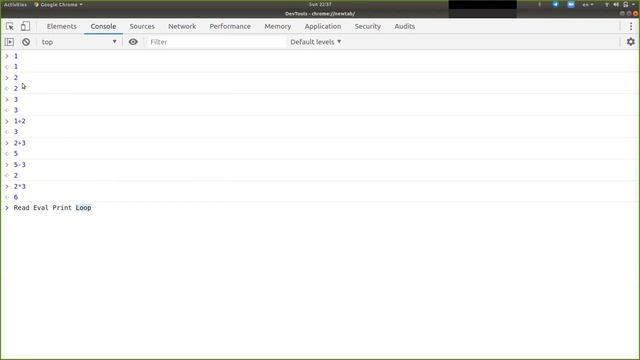The image size is (640, 360).
Task: Open the 'top' JavaScript context dropdown
Action: coord(79,42)
